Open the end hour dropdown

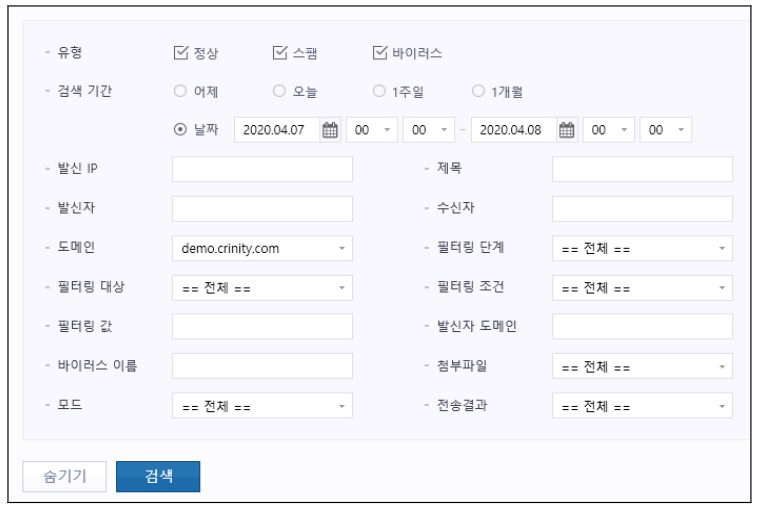[609, 130]
